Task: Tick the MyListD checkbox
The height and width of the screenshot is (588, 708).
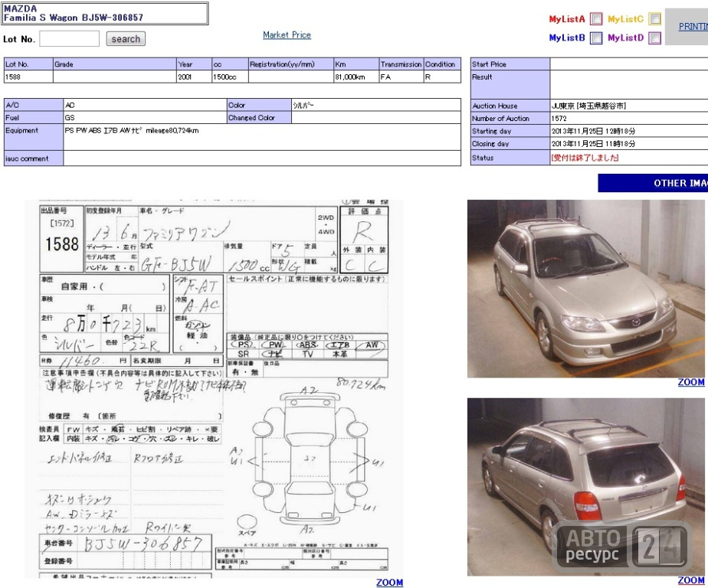Action: pos(654,38)
